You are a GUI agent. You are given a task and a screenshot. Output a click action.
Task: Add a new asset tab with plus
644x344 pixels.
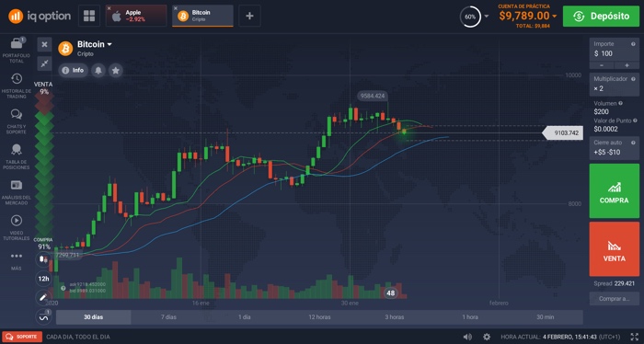(x=249, y=16)
